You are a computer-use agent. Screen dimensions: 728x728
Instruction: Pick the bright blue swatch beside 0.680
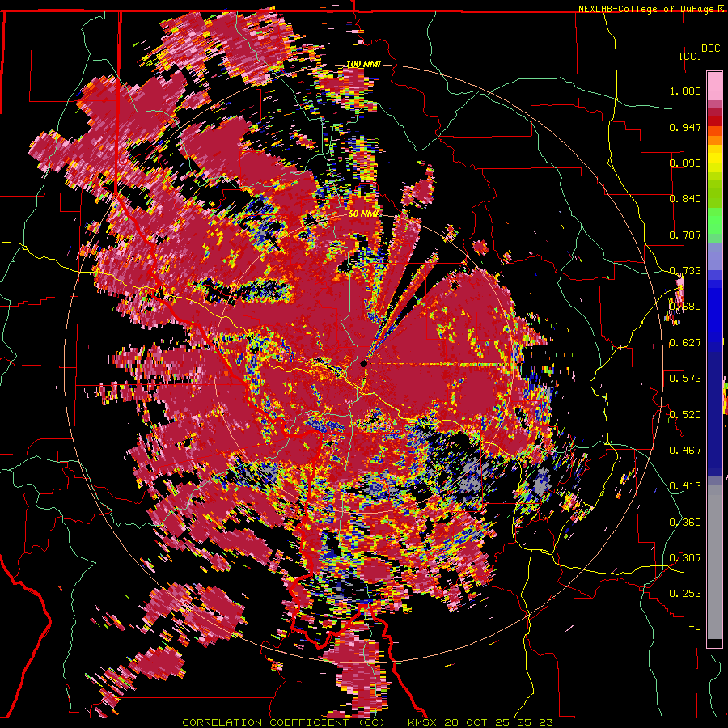click(x=714, y=311)
